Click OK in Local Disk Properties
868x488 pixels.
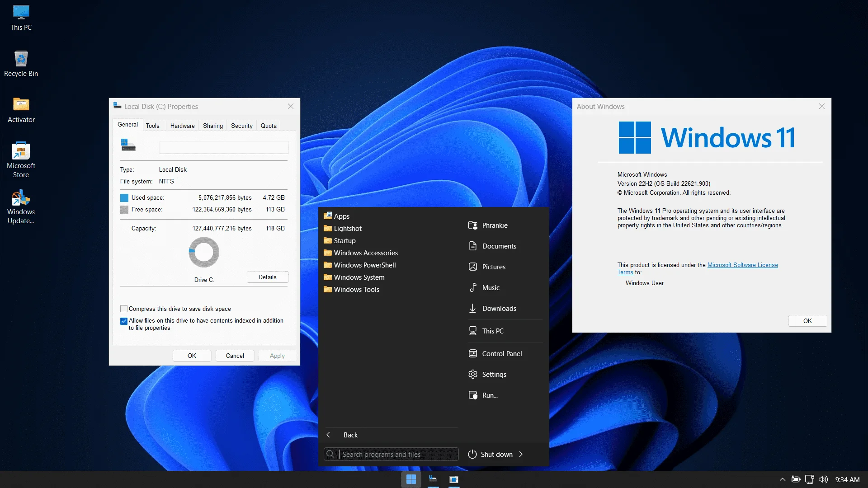coord(192,356)
